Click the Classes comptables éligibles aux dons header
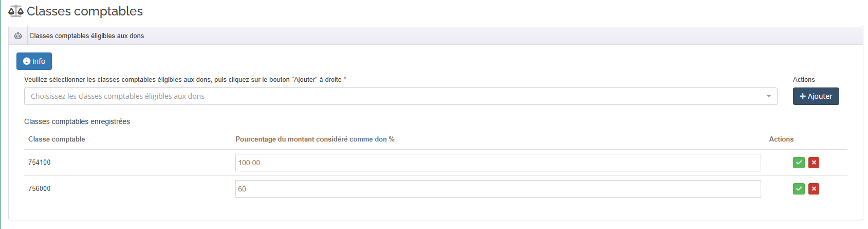Viewport: 868px width, 229px height. point(86,36)
